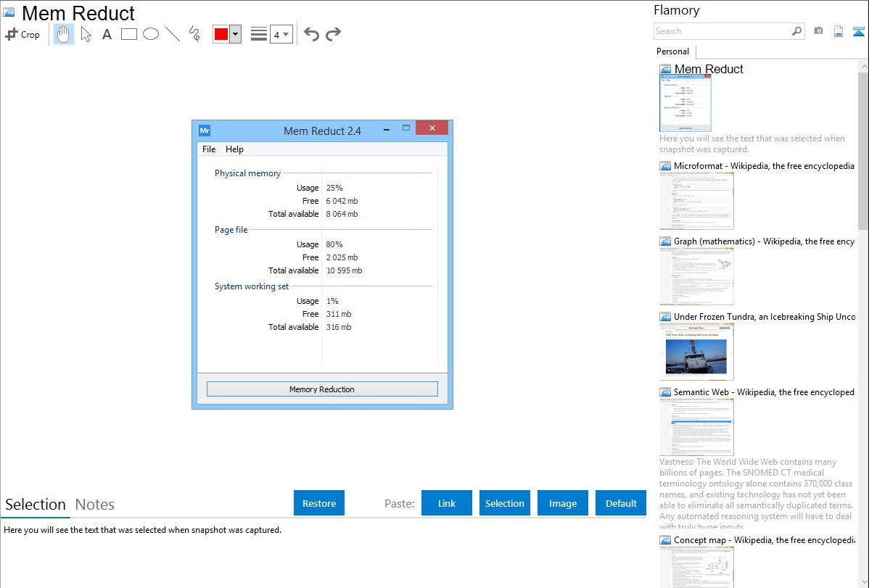Activate the hand pan tool
Viewport: 869px width, 588px height.
[x=64, y=34]
